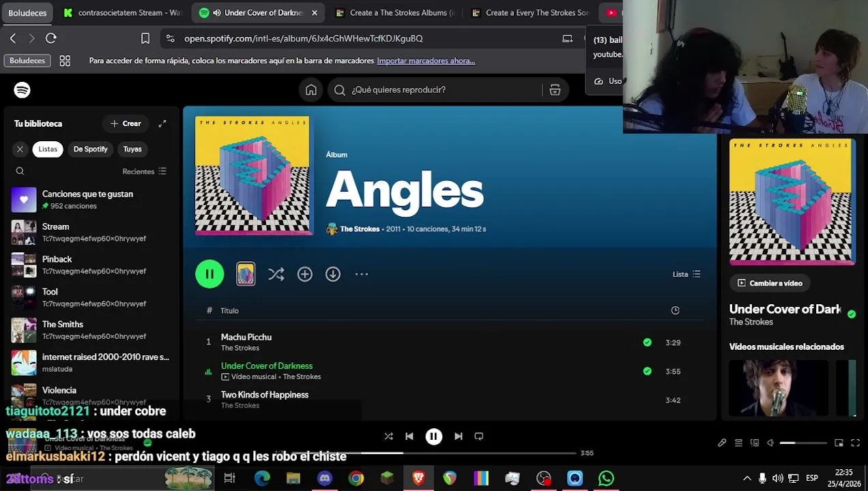
Task: Toggle saved check in now playing panel
Action: click(x=852, y=314)
